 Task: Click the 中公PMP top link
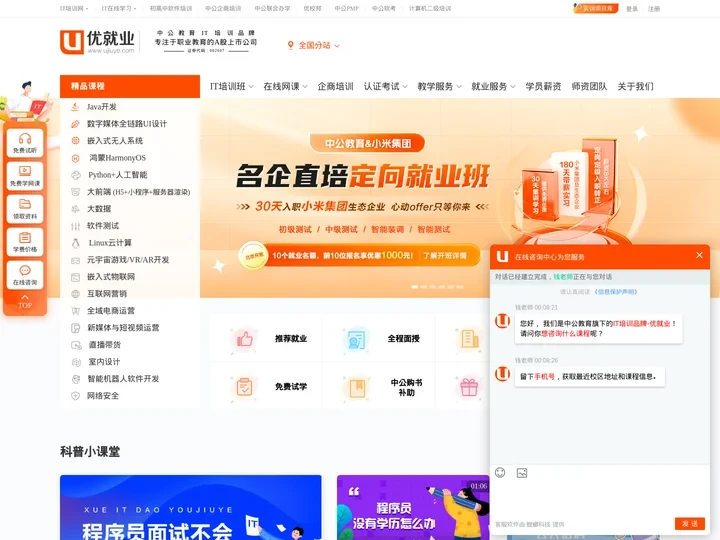346,8
